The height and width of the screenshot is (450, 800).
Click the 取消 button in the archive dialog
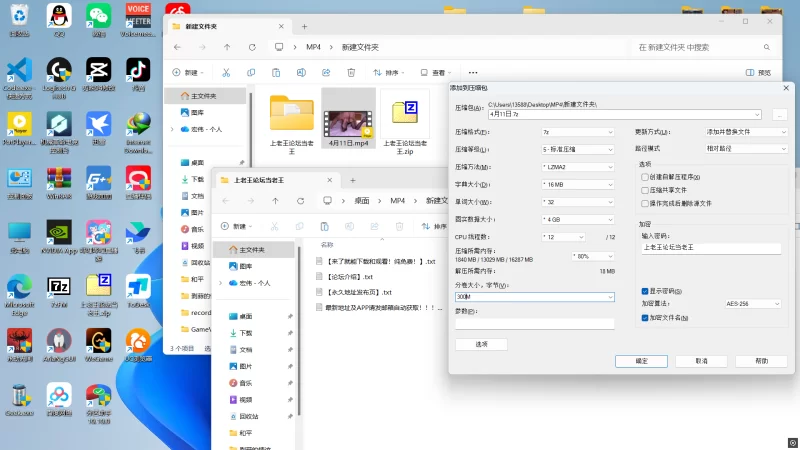tap(701, 361)
